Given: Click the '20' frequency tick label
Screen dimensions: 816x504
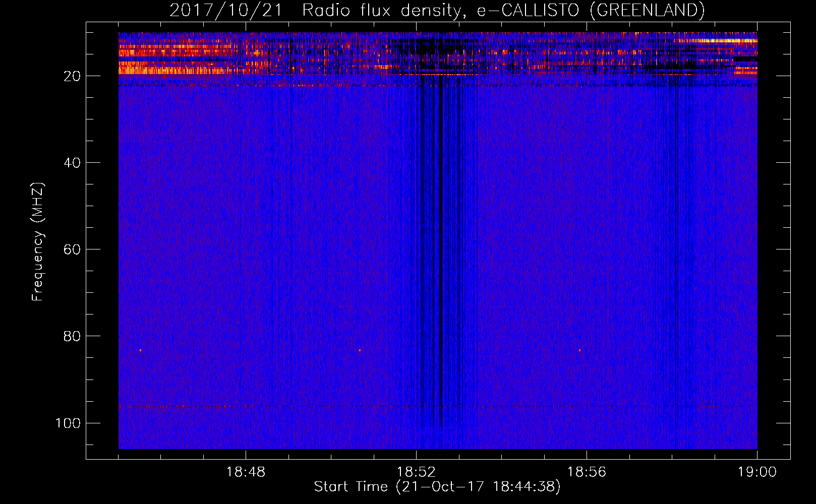Looking at the screenshot, I should tap(72, 76).
